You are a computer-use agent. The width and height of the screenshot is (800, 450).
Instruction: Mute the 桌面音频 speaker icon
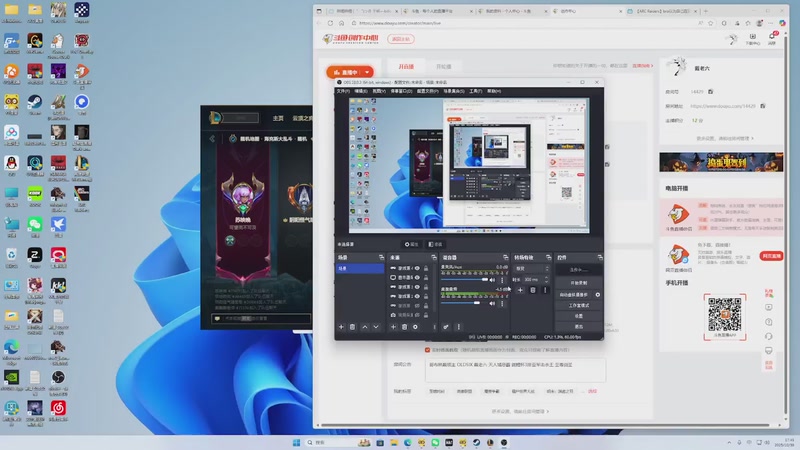492,303
